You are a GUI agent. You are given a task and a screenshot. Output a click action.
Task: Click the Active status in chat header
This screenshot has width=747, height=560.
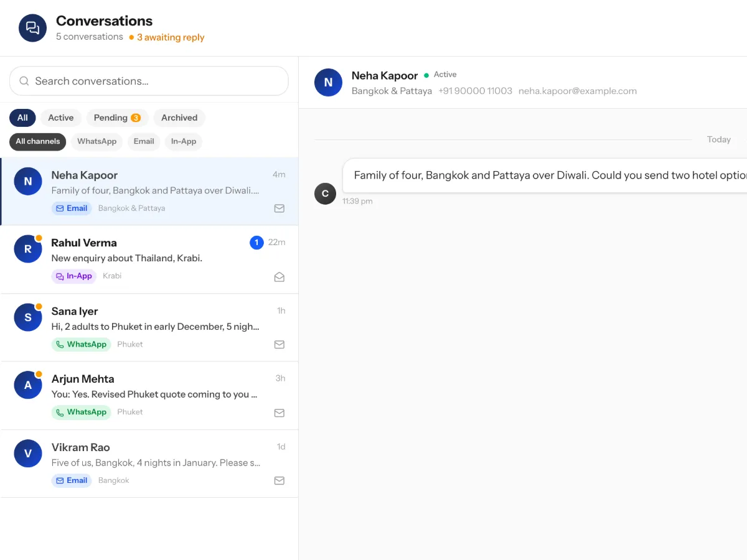(x=440, y=75)
